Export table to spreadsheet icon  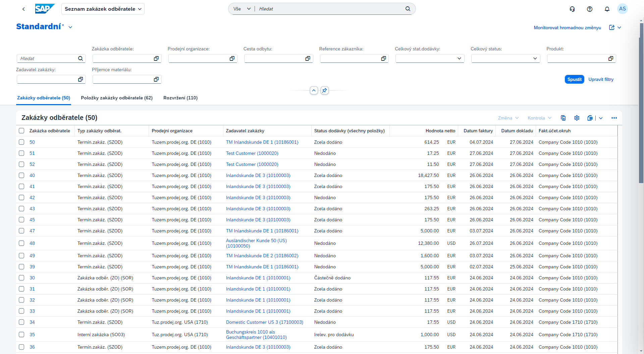590,118
